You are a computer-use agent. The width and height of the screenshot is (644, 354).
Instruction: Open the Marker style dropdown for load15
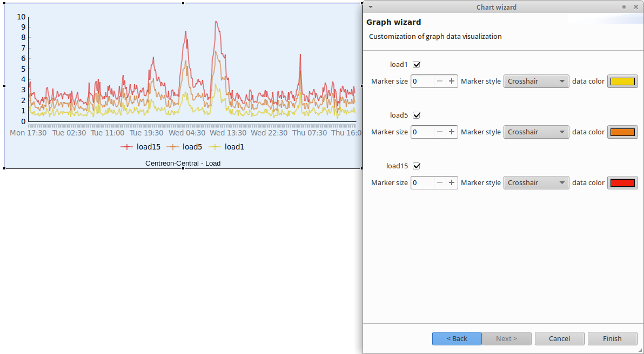click(536, 182)
